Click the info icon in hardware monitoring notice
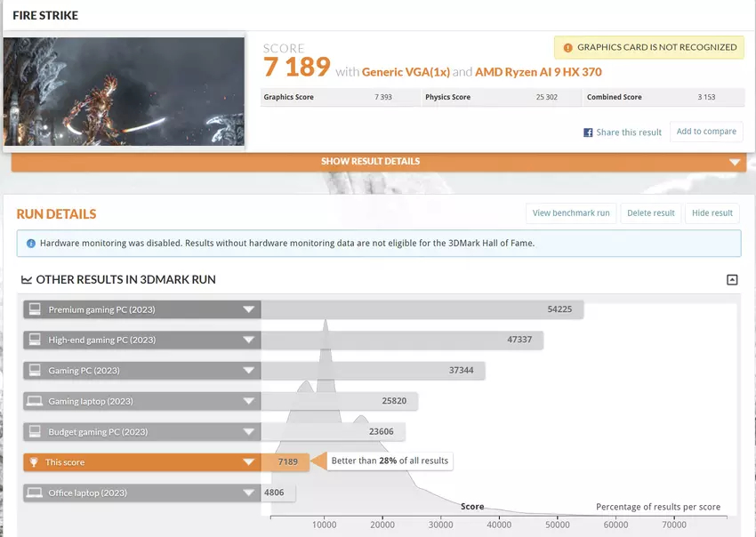The height and width of the screenshot is (537, 756). point(31,243)
